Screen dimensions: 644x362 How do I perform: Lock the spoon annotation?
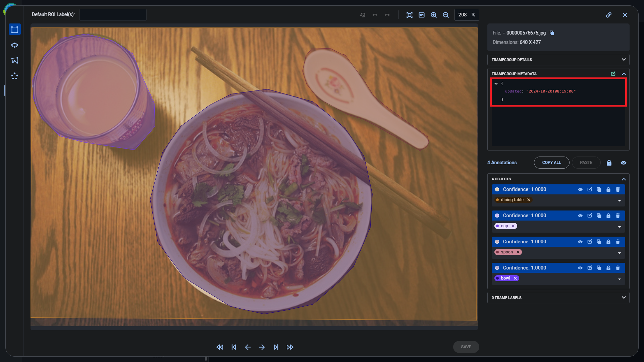point(608,242)
